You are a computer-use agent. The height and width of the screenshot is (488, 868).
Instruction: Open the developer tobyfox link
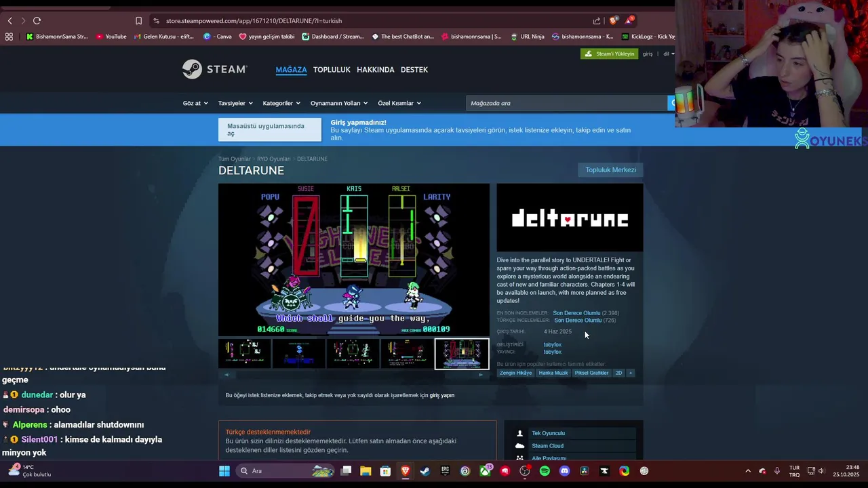point(553,344)
